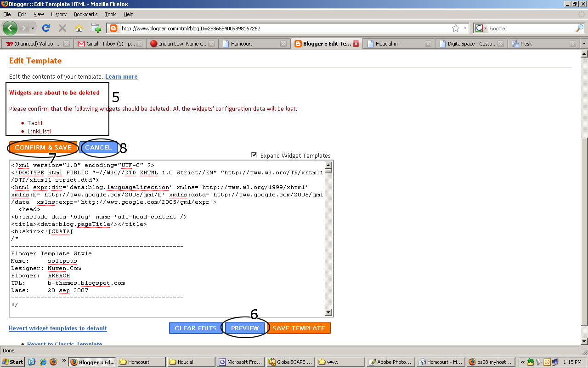Switch to the Indian Law tab

point(182,44)
